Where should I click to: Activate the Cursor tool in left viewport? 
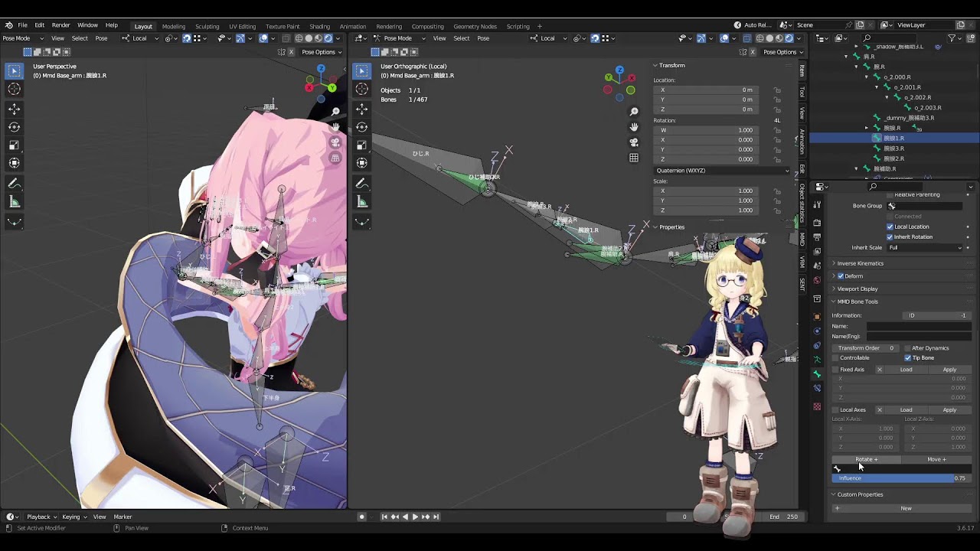click(14, 90)
